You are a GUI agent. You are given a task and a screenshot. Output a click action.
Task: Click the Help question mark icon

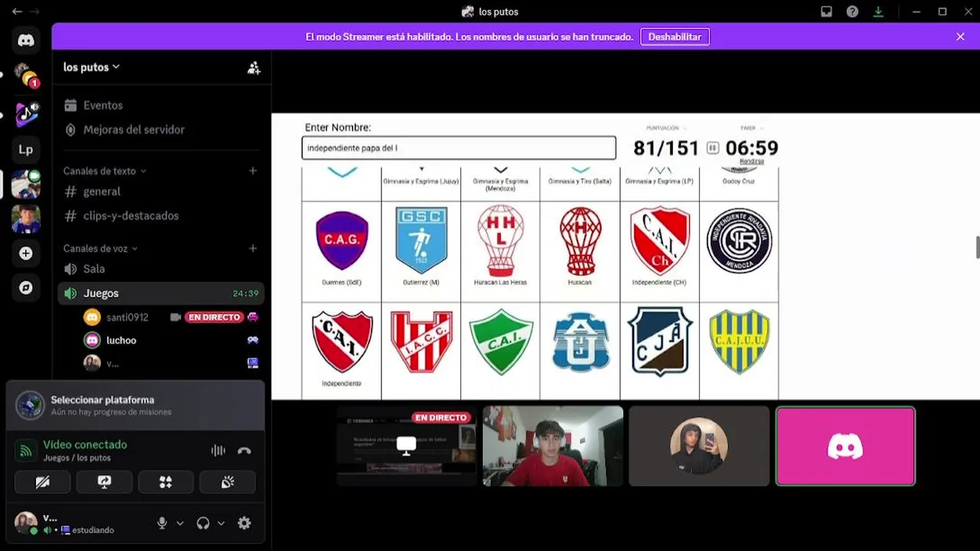(852, 11)
